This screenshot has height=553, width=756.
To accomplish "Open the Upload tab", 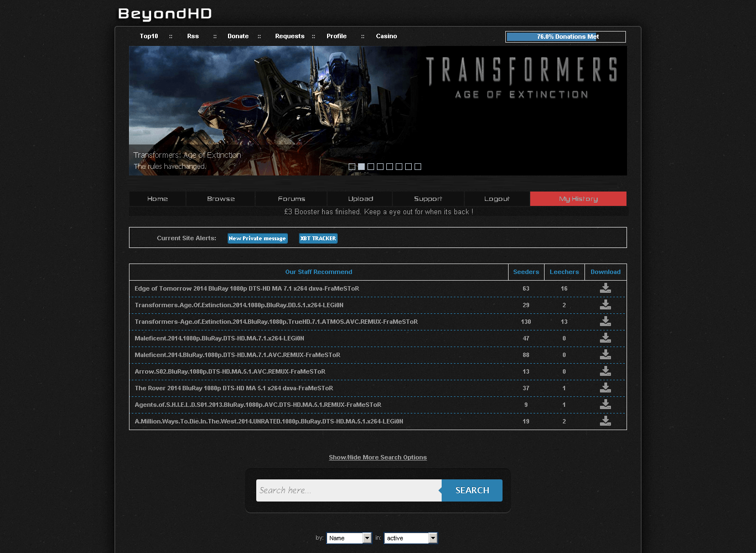I will click(360, 199).
